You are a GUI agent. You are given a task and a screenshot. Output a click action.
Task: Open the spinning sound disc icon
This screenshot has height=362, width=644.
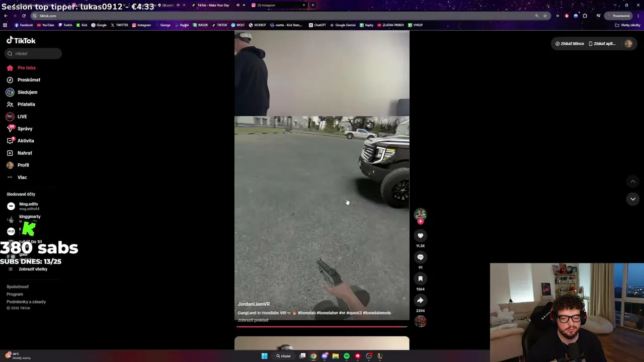click(420, 321)
